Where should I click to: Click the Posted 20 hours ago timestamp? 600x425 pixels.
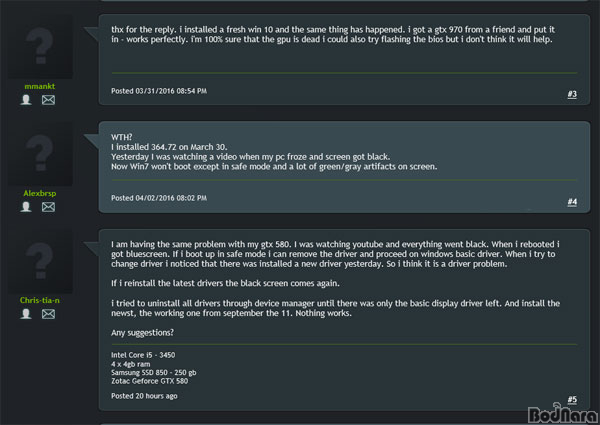(144, 396)
